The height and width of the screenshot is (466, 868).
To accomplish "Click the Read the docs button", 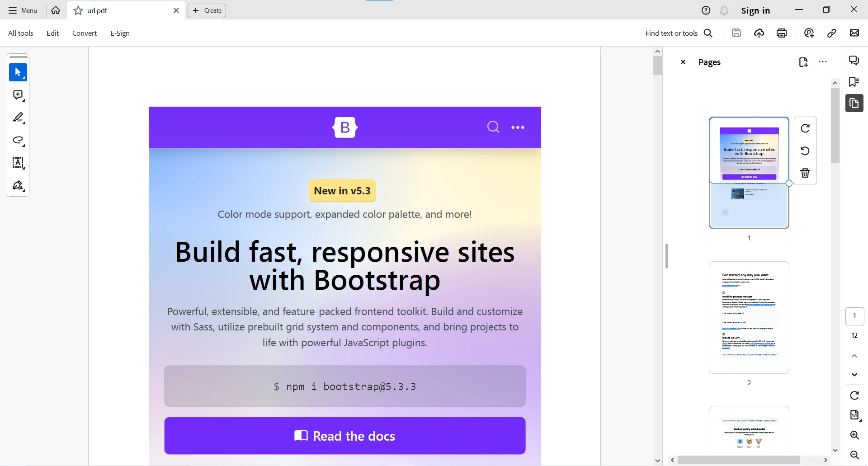I will pos(345,436).
